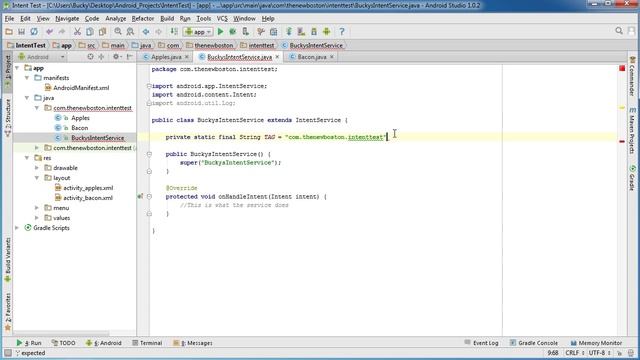The image size is (640, 360).
Task: Click the Replace toolbar icon
Action: 130,31
